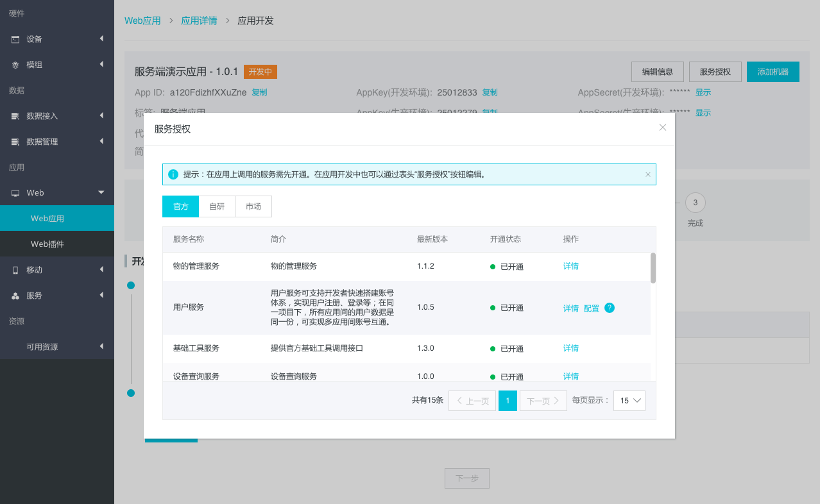
Task: Click the 服务名称 column header
Action: (189, 239)
